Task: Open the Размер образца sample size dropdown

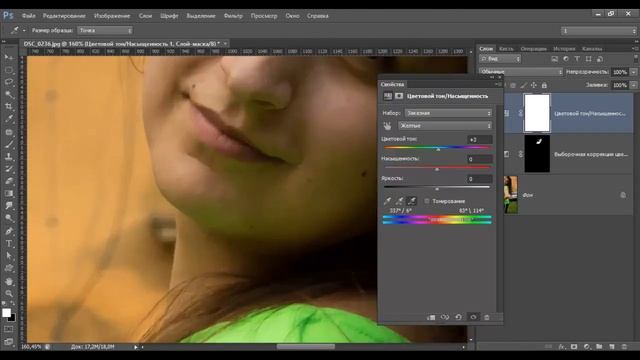Action: (x=105, y=31)
